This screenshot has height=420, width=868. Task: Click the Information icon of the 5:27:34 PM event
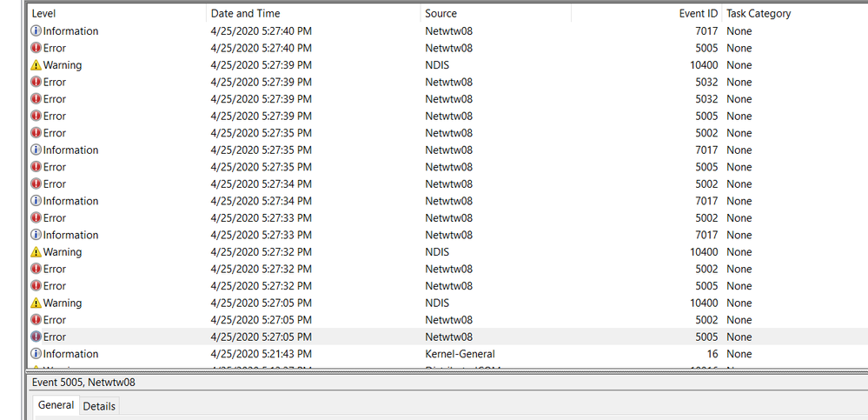[x=36, y=201]
